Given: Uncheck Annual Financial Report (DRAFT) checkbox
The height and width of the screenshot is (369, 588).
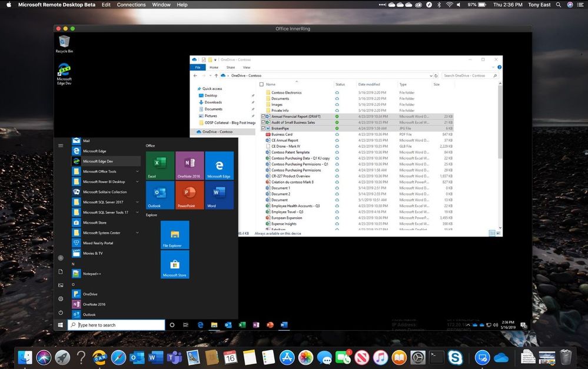Looking at the screenshot, I should coord(263,117).
